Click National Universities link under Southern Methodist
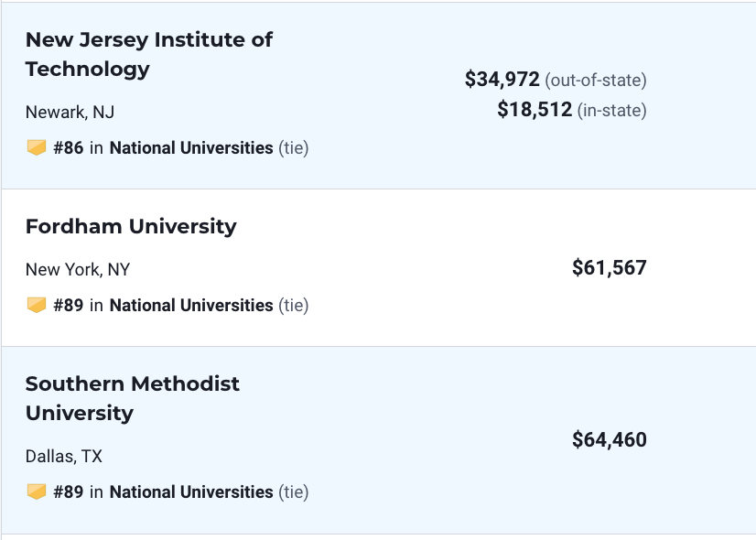 coord(191,491)
